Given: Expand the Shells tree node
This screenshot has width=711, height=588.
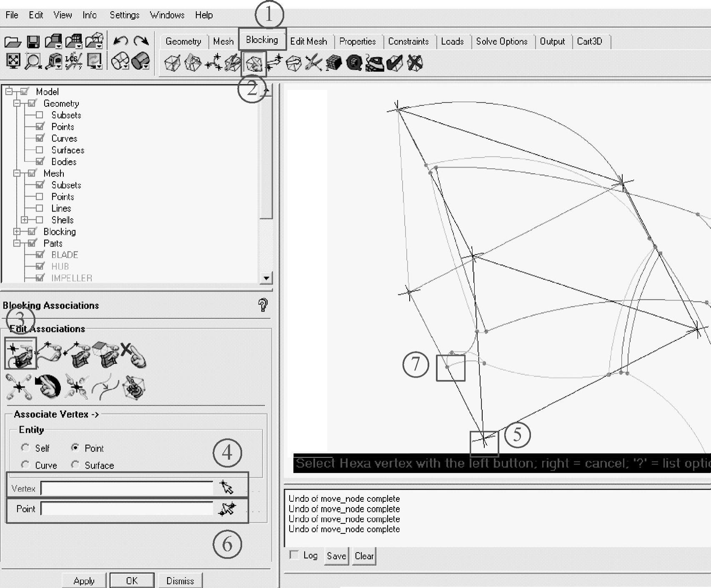Looking at the screenshot, I should coord(25,219).
